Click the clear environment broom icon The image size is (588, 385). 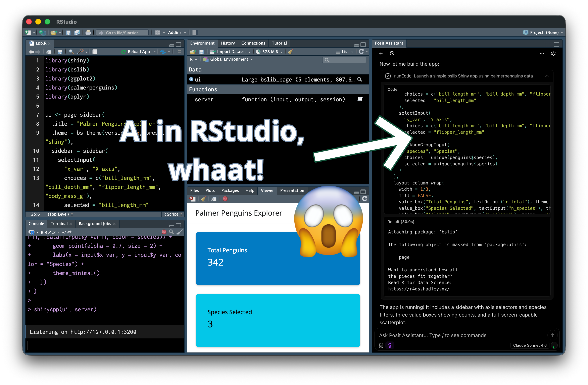(291, 52)
